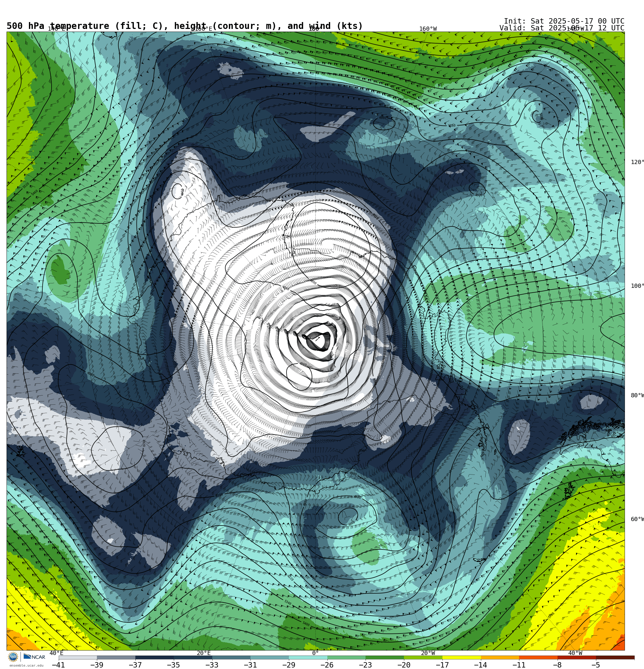Screen dimensions: 644x669
Task: Select the Valid: Sat 2025-05-17 12 UTC text
Action: tap(562, 28)
